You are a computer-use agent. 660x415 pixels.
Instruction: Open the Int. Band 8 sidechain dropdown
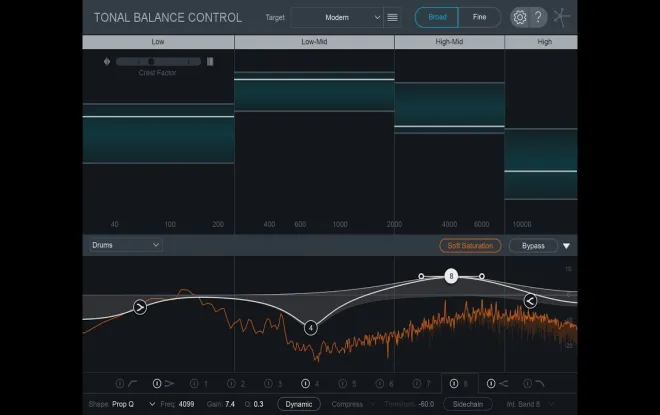click(530, 404)
